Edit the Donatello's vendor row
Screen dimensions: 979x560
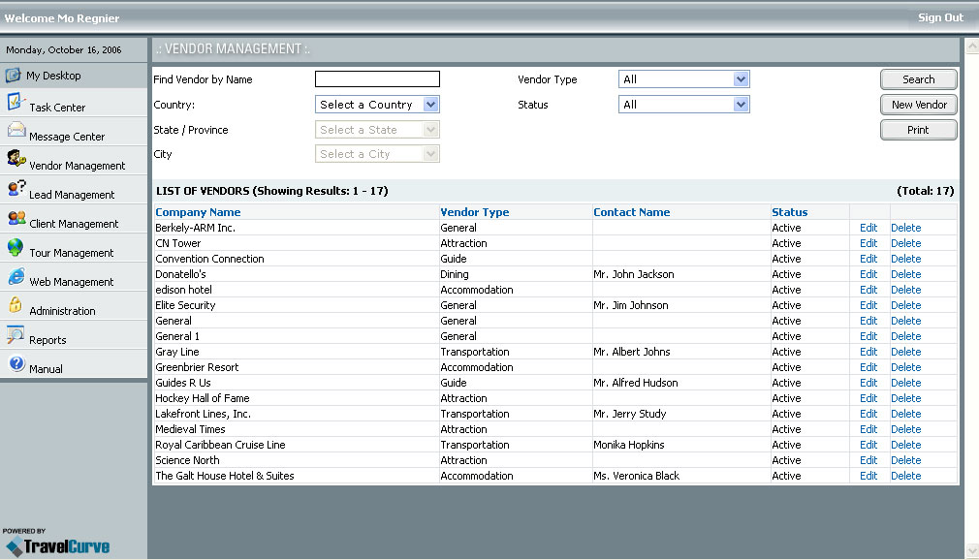point(868,274)
